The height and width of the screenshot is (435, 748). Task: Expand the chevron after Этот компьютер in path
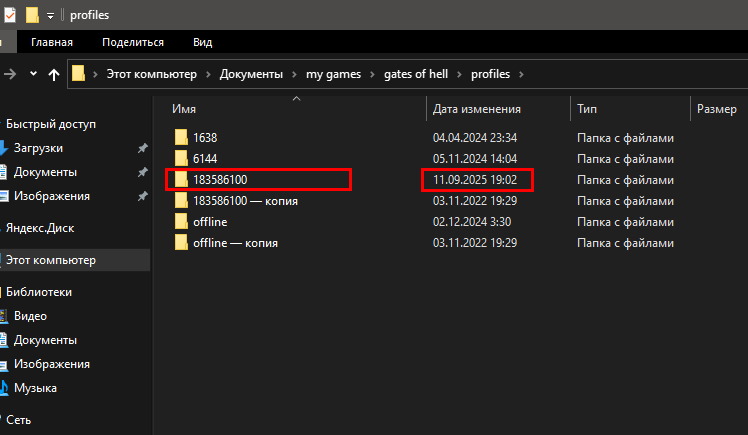coord(208,74)
